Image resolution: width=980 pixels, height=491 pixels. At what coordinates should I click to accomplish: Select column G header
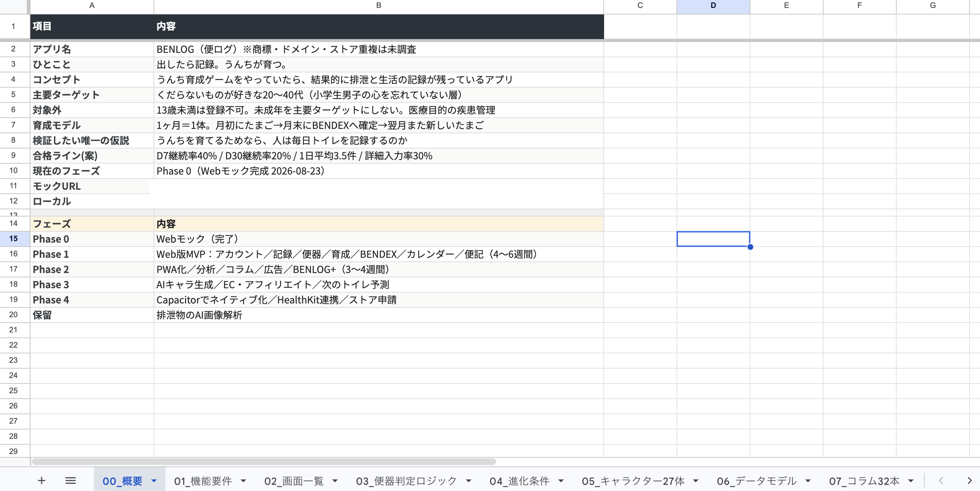[933, 6]
